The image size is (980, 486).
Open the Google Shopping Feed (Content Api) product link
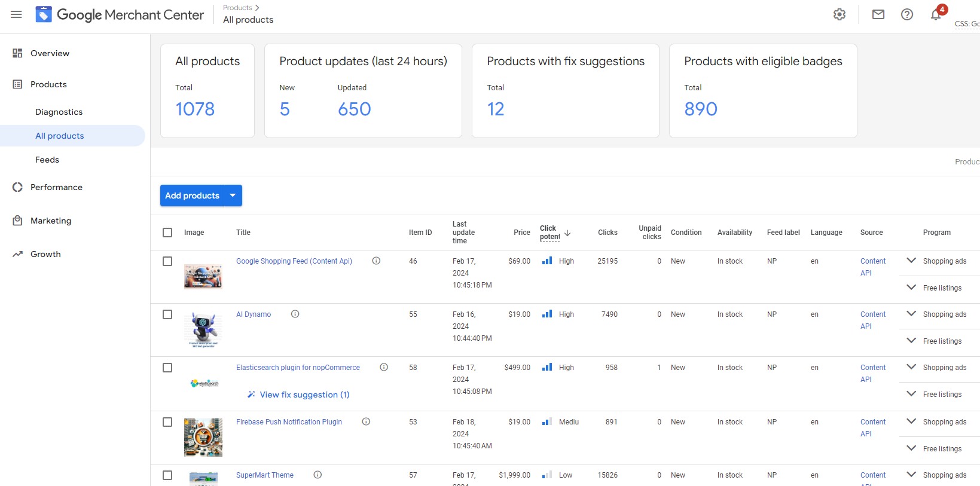pyautogui.click(x=294, y=261)
